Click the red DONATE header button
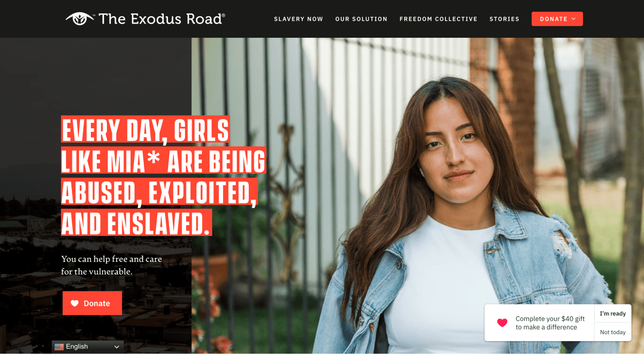The height and width of the screenshot is (354, 644). pos(557,19)
